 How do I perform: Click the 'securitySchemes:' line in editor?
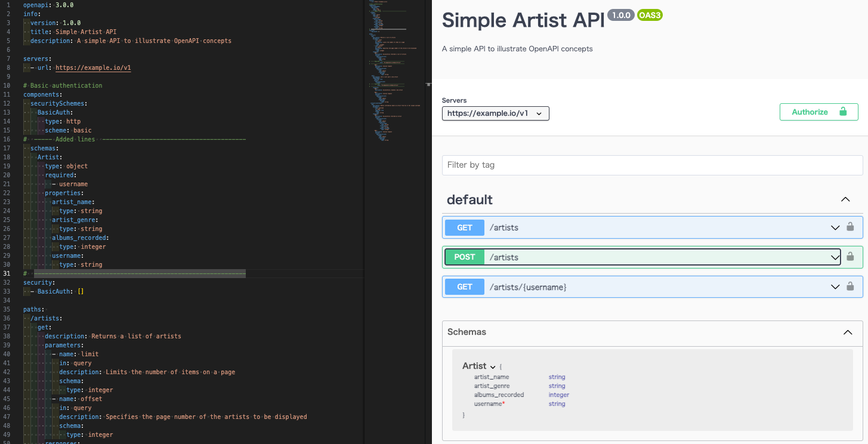click(59, 103)
